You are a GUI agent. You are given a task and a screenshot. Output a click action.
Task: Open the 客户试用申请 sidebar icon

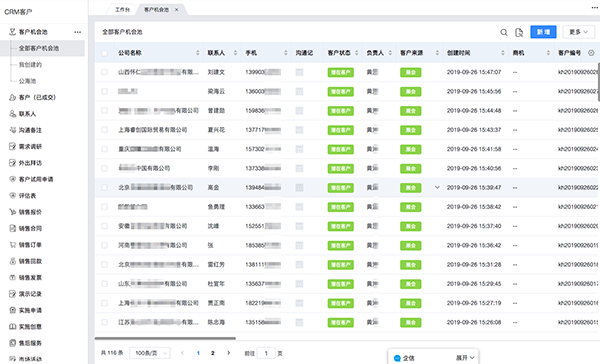coord(13,179)
